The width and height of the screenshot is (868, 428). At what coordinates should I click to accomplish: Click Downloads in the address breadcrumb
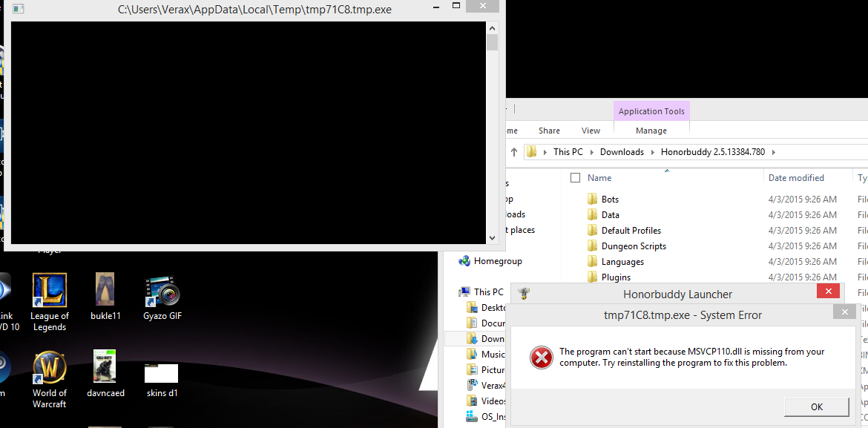tap(622, 152)
